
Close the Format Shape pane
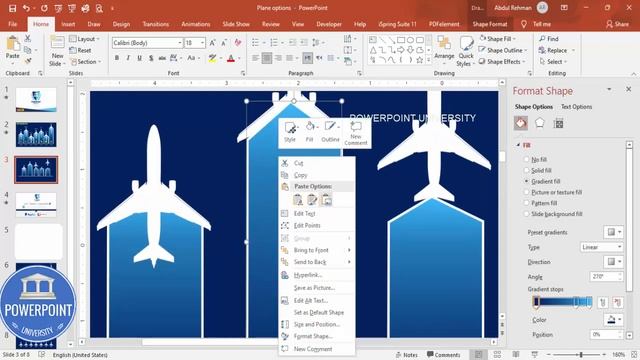coord(629,89)
